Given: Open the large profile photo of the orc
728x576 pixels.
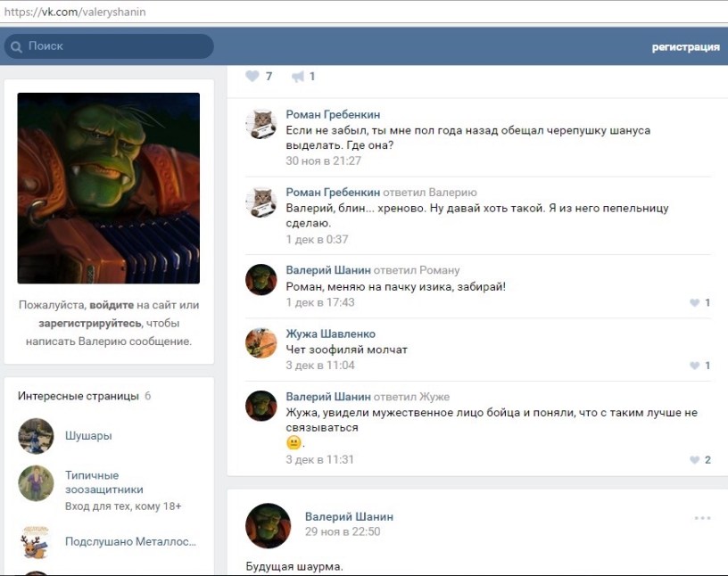Looking at the screenshot, I should [109, 188].
